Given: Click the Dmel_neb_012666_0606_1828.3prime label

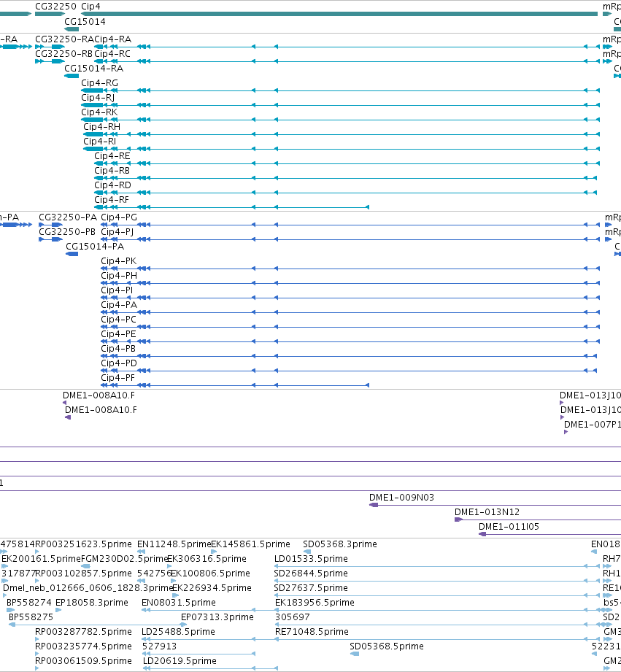Looking at the screenshot, I should point(88,588).
